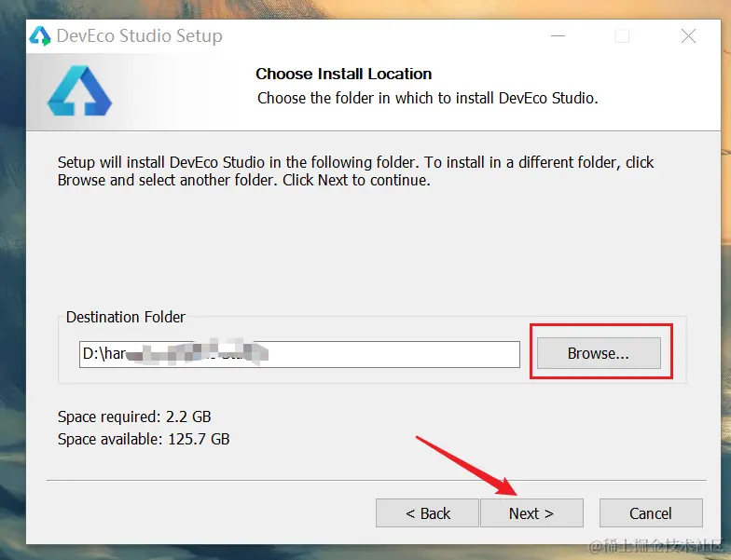Image resolution: width=731 pixels, height=560 pixels.
Task: Click the DevEco Studio title bar icon
Action: pyautogui.click(x=40, y=36)
